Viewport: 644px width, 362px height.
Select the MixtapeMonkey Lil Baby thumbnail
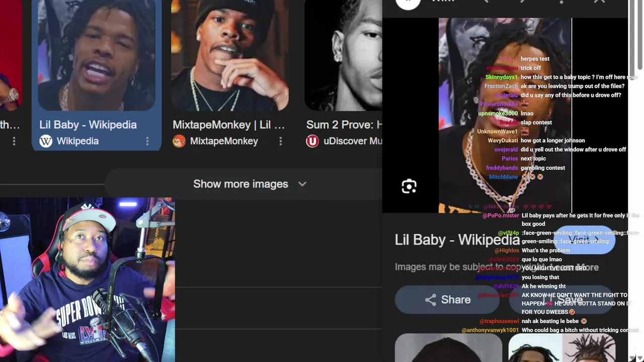[230, 55]
